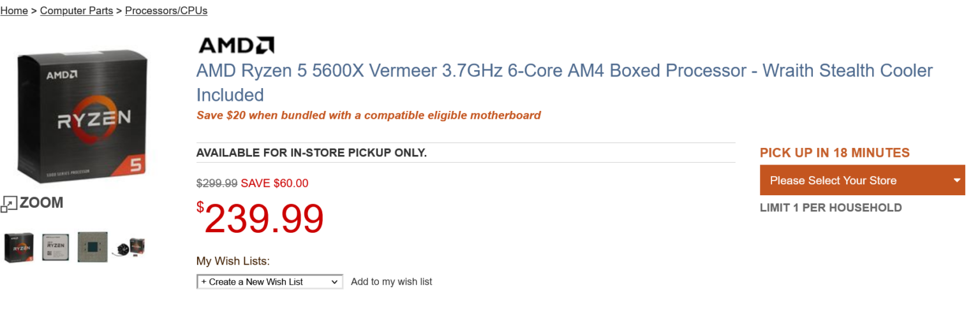Click Available for In-Store Pickup Only notice
Screen dimensions: 980x310
point(311,152)
